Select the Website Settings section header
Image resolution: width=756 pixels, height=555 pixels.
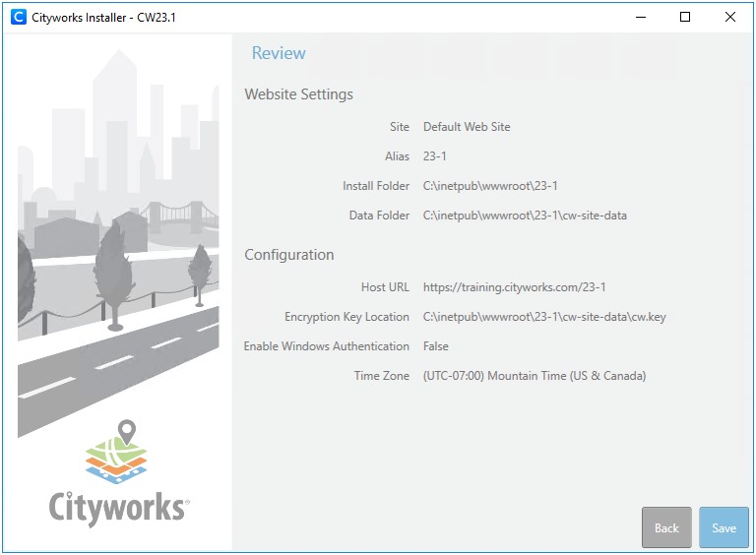pyautogui.click(x=298, y=94)
